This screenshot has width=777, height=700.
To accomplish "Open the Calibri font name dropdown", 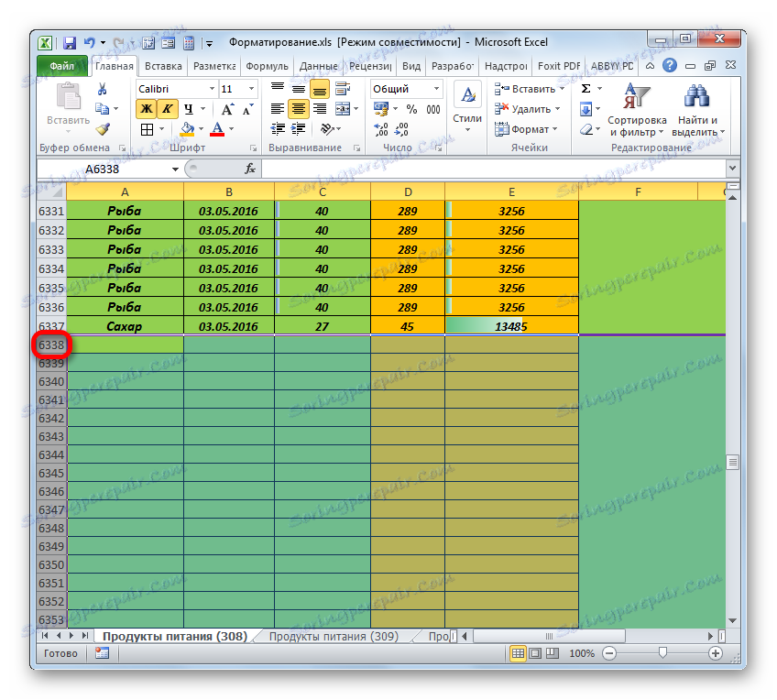I will 212,89.
